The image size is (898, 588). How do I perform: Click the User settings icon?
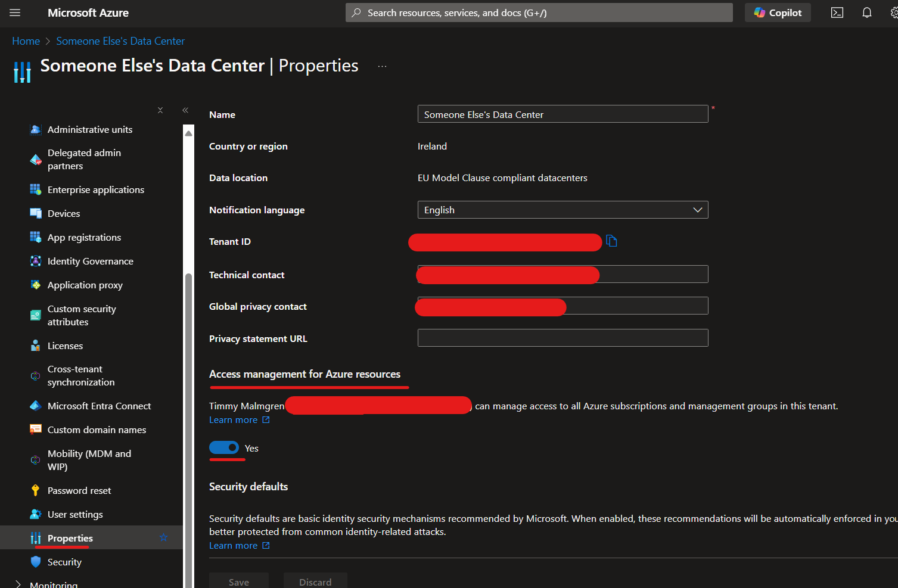36,514
